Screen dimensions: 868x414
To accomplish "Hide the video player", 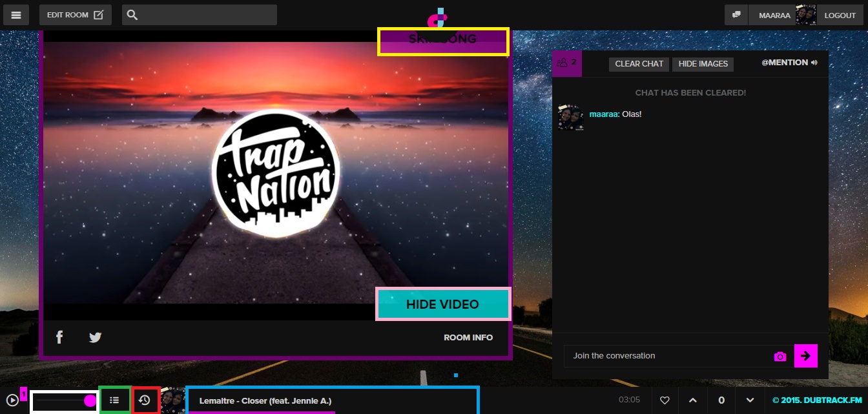I will click(x=442, y=304).
